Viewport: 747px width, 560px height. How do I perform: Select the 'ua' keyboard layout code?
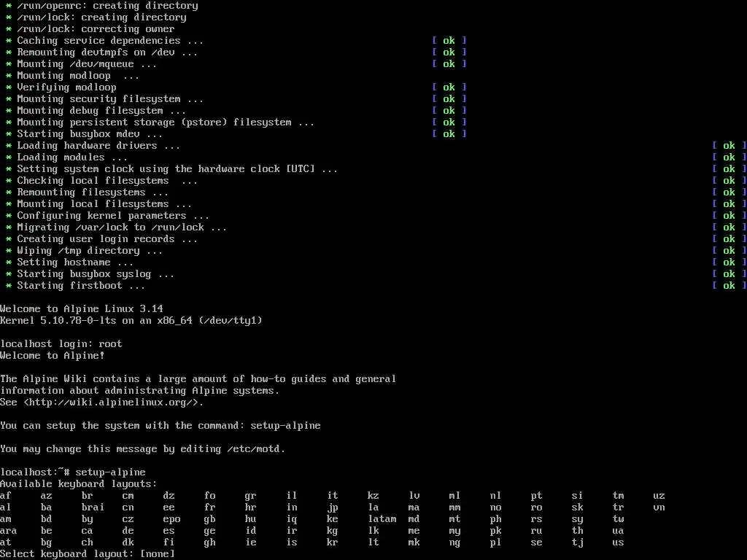point(618,531)
